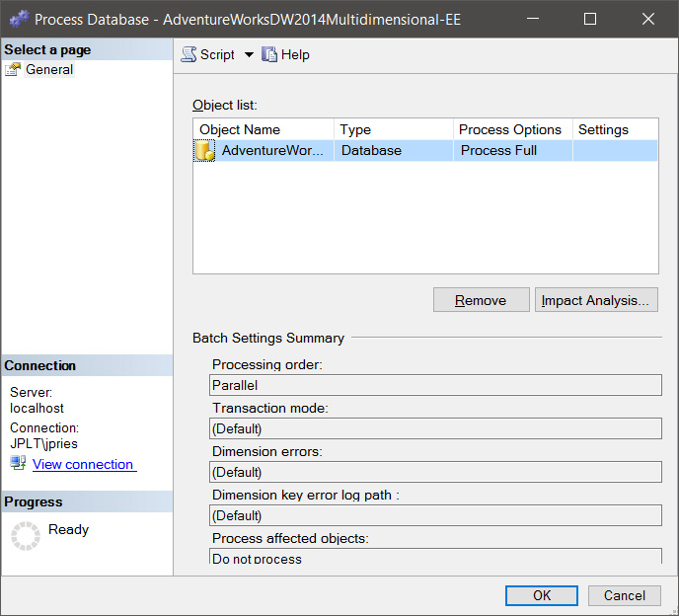Open the Script dropdown arrow

[249, 55]
